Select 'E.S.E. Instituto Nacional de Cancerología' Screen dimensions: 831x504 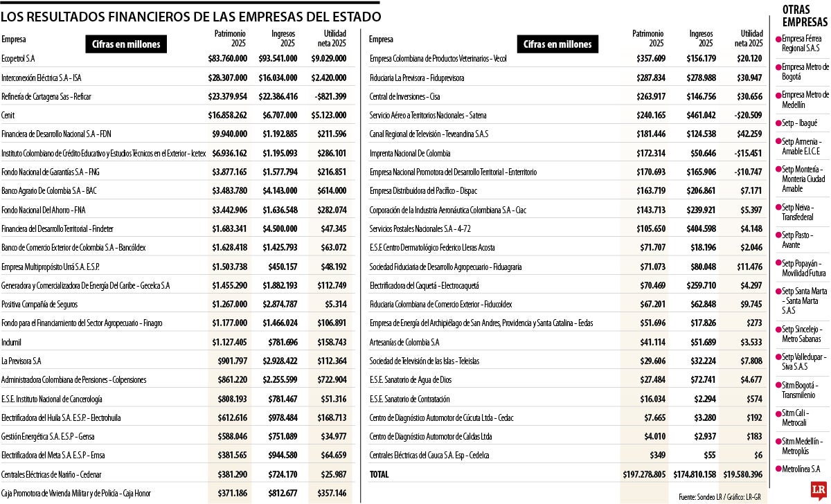[x=52, y=399]
